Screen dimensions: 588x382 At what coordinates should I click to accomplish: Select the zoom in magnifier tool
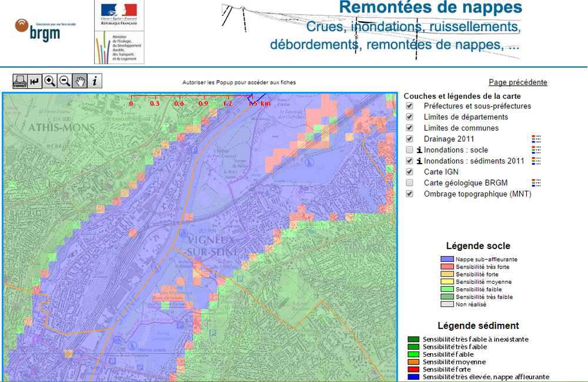click(x=49, y=81)
